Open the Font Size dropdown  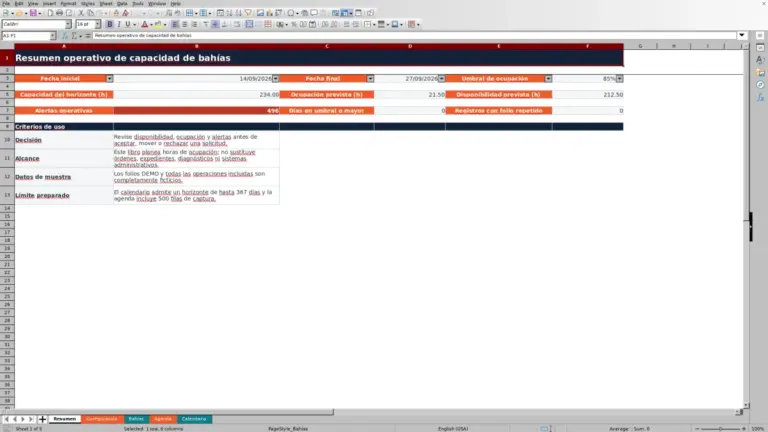point(97,24)
